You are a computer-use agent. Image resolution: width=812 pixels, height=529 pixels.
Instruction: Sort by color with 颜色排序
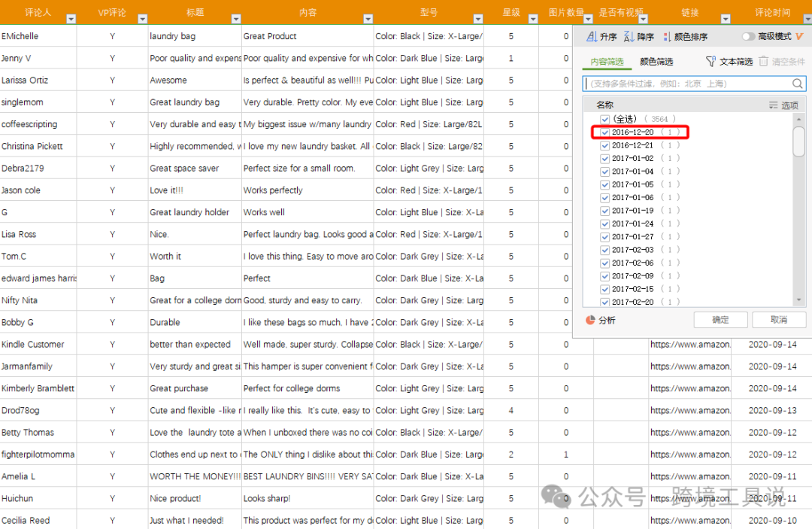(x=685, y=37)
